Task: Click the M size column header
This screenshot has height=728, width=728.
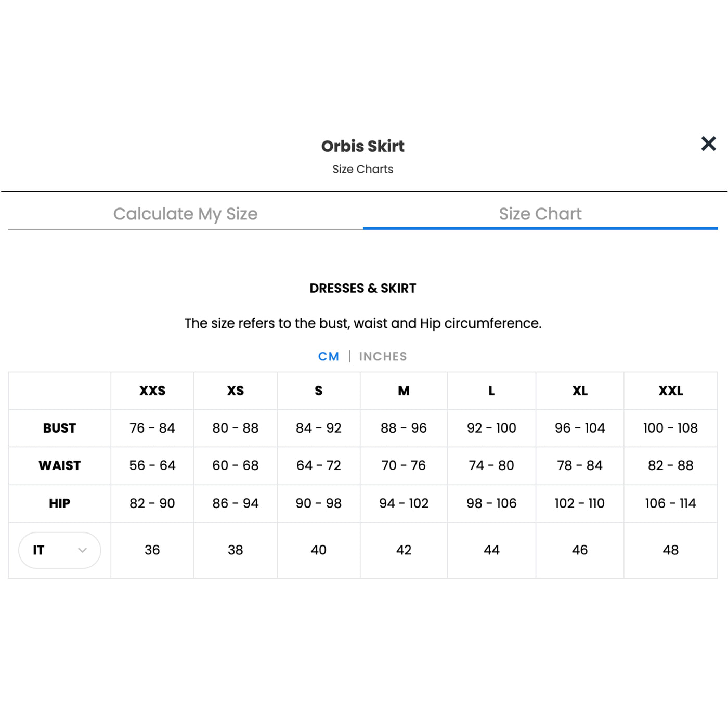Action: 404,391
